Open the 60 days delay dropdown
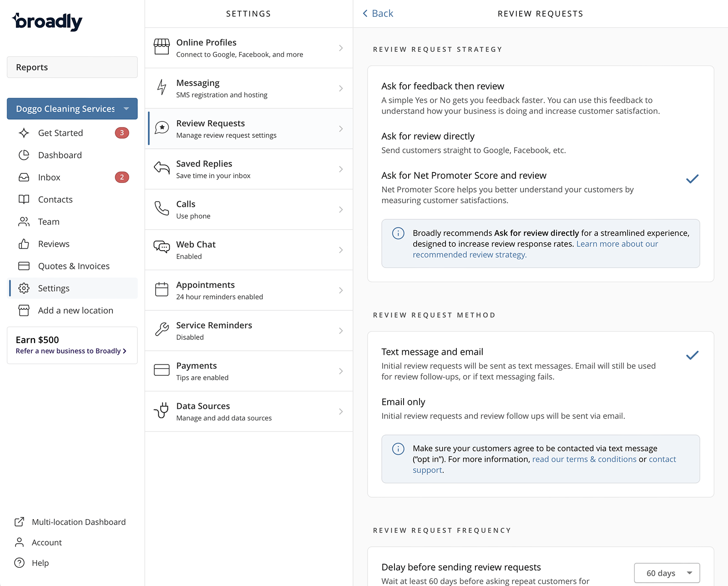 pyautogui.click(x=667, y=573)
